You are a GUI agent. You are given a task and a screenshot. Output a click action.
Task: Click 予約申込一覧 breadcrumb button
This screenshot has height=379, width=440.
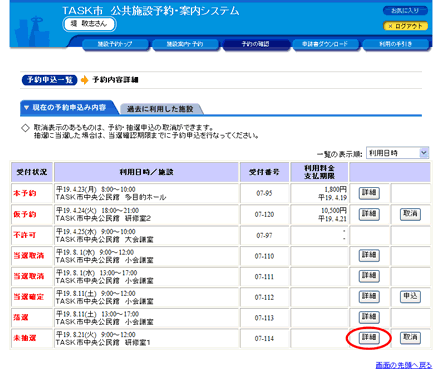coord(50,80)
